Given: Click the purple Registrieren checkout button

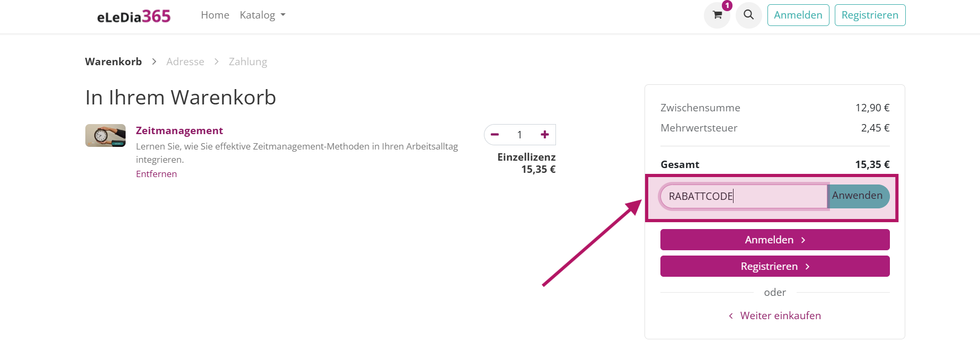Looking at the screenshot, I should 775,266.
